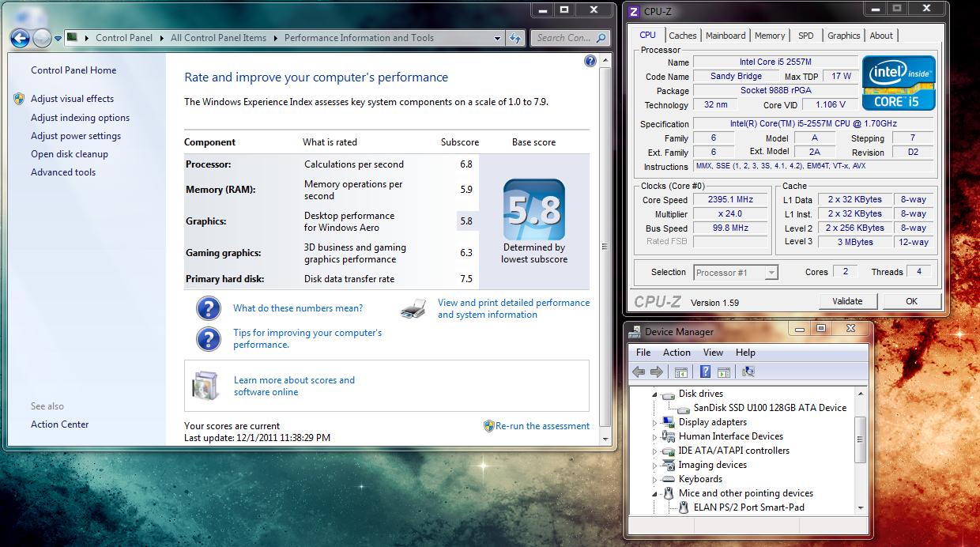
Task: Collapse Mice and other pointing devices node
Action: pos(655,494)
